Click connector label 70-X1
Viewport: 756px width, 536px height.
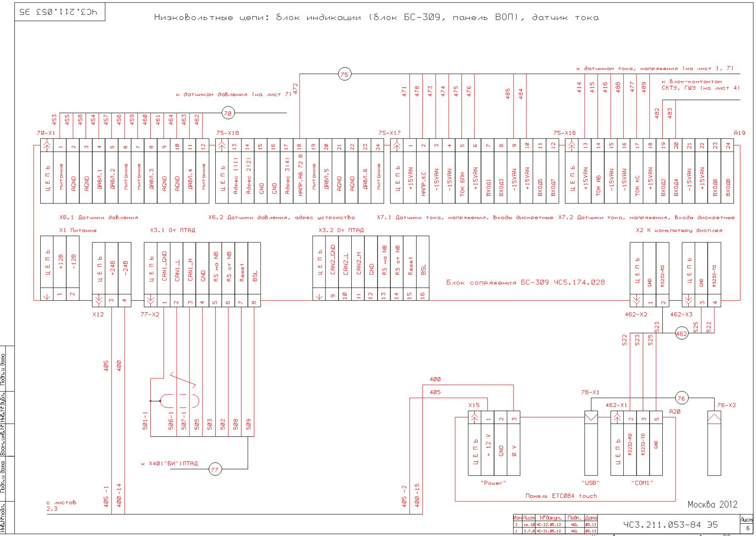[x=45, y=133]
